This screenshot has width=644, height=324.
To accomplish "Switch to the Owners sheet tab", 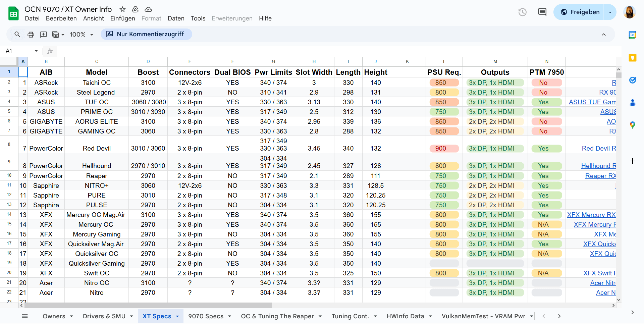I will tap(54, 316).
